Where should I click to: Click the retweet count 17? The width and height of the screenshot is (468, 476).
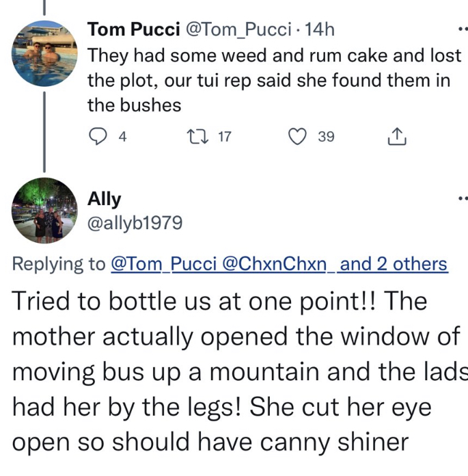tap(225, 137)
